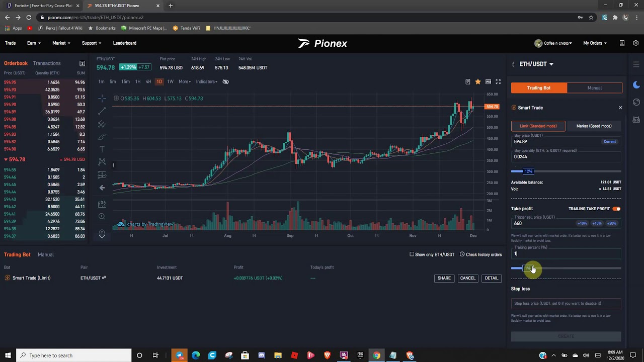Viewport: 644px width, 362px height.
Task: Select the pitchfork drawing tool
Action: pos(102,124)
